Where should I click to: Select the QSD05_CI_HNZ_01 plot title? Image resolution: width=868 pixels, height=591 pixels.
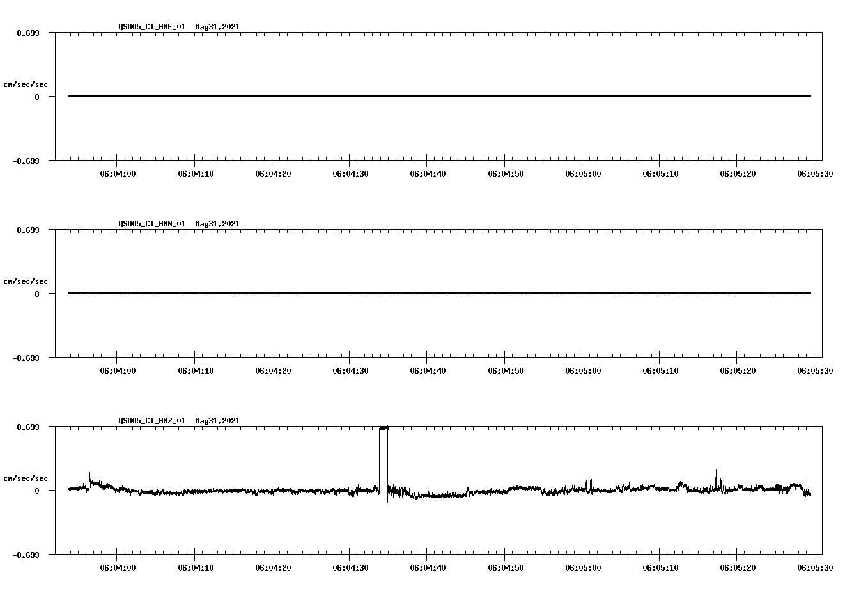pyautogui.click(x=179, y=421)
